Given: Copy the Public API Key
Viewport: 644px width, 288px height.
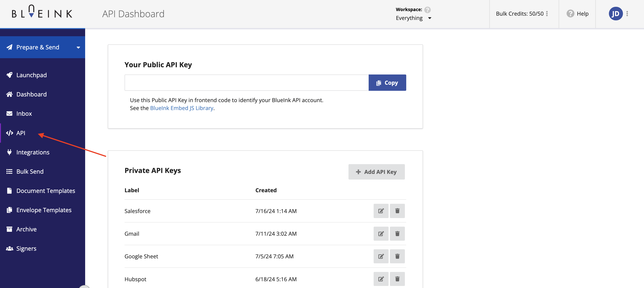Looking at the screenshot, I should tap(387, 83).
